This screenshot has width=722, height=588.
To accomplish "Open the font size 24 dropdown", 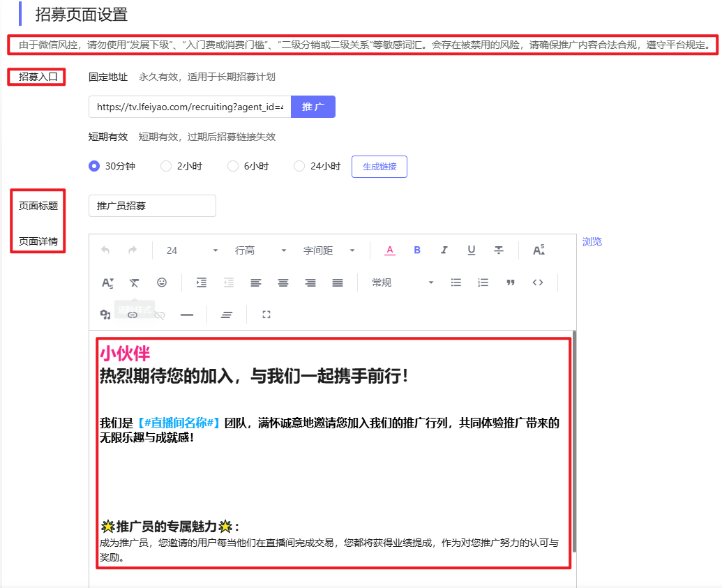I will [191, 250].
